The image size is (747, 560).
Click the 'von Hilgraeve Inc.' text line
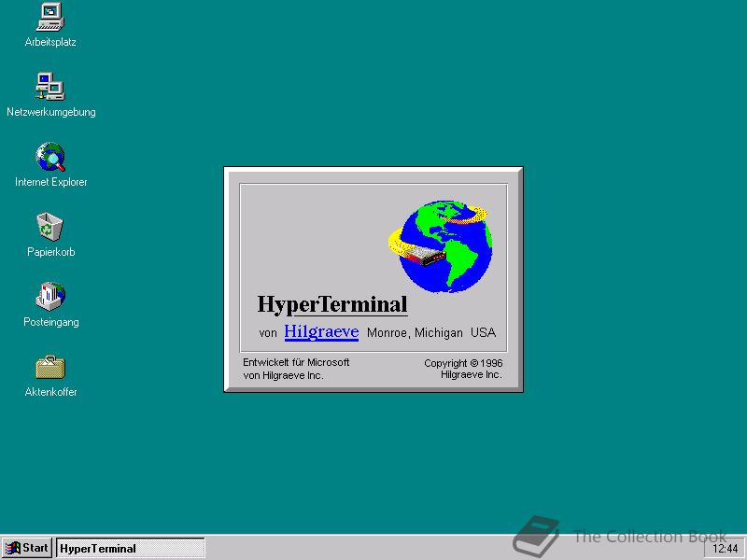click(x=284, y=376)
